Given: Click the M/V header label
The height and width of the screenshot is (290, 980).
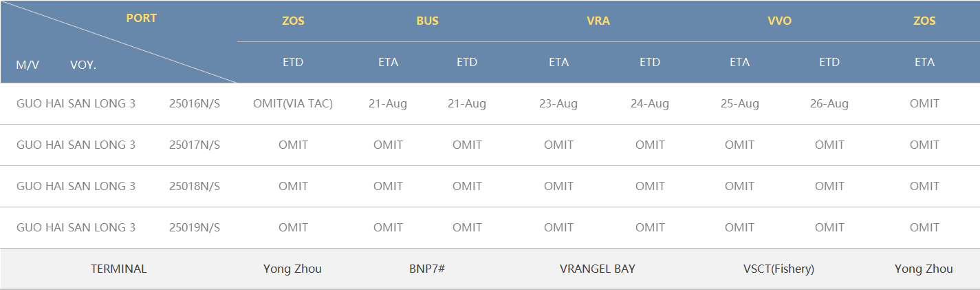Looking at the screenshot, I should pos(28,65).
